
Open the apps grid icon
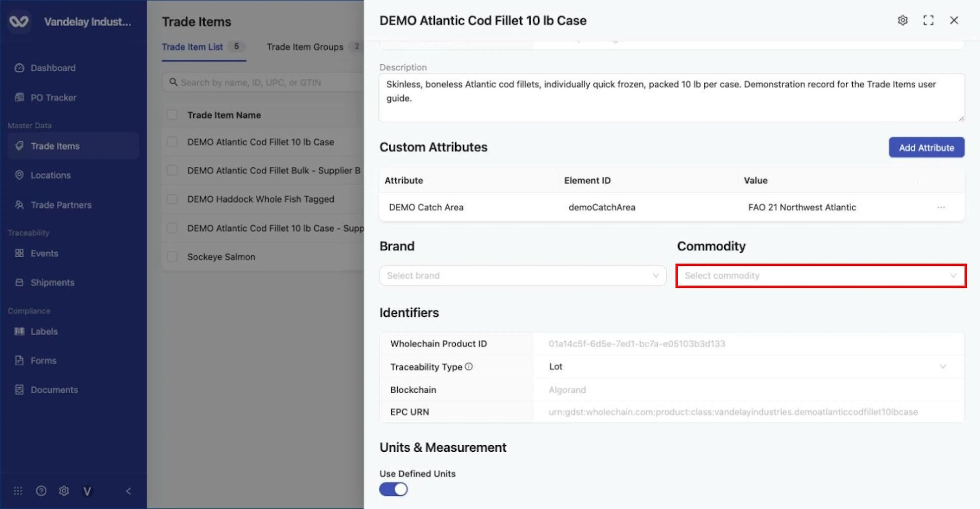pos(18,491)
